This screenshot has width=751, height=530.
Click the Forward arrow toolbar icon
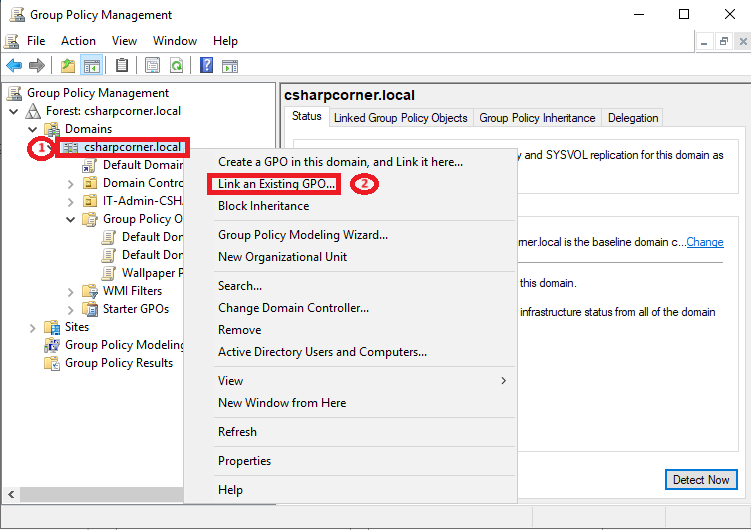point(37,65)
